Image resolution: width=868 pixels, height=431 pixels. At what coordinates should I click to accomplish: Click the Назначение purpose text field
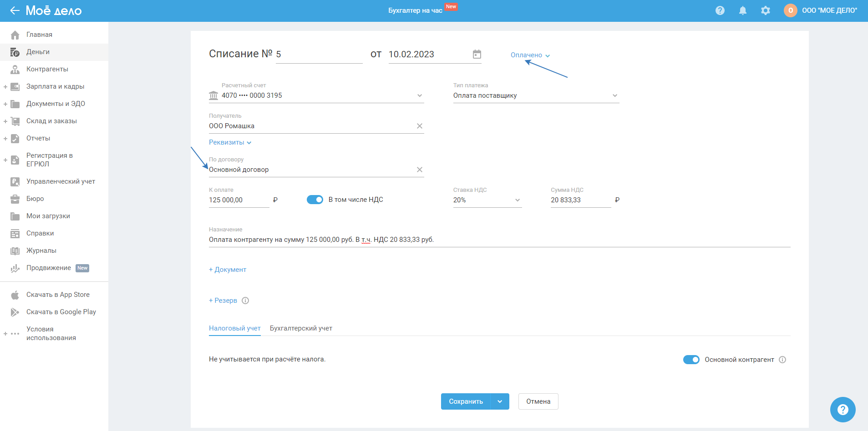pyautogui.click(x=500, y=240)
